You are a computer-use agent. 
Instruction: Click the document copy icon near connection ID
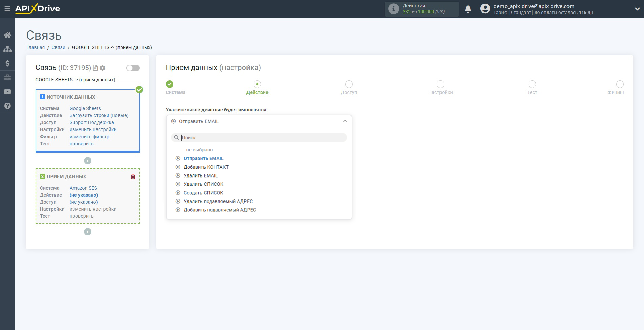coord(95,68)
